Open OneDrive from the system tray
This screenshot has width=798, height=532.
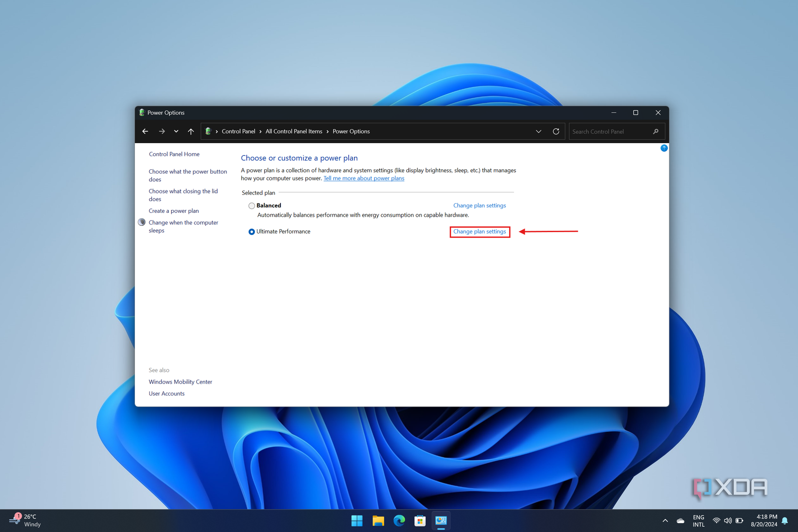tap(680, 520)
